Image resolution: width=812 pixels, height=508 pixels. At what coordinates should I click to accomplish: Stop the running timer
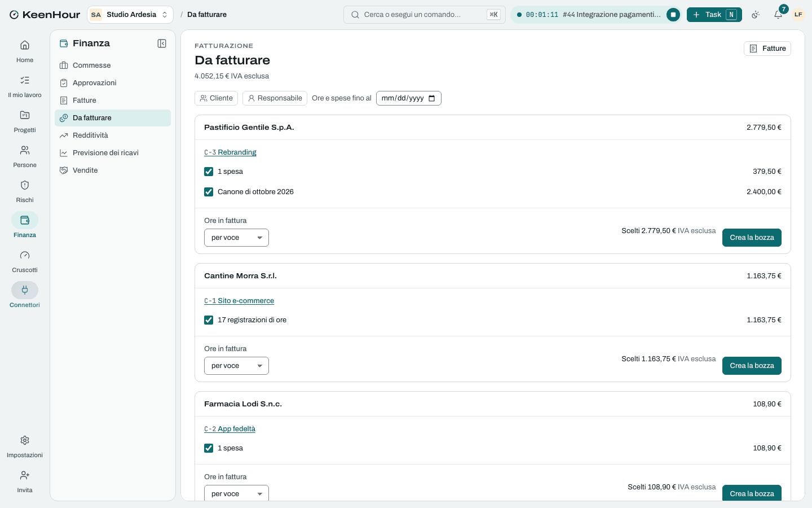[673, 15]
